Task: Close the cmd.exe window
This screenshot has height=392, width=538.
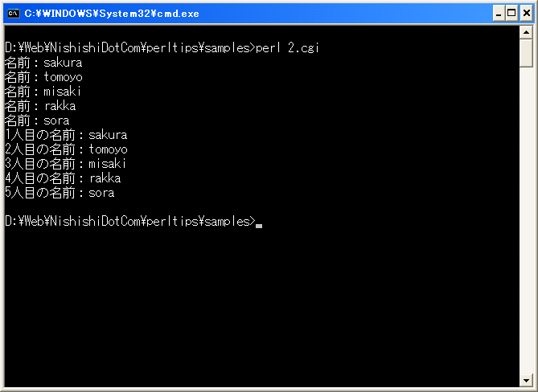Action: click(526, 14)
